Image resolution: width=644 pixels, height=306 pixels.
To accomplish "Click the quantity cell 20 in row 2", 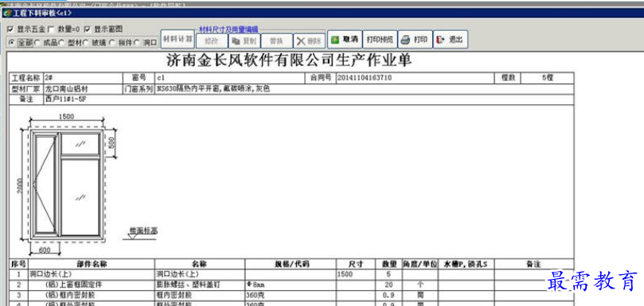I will [x=388, y=285].
